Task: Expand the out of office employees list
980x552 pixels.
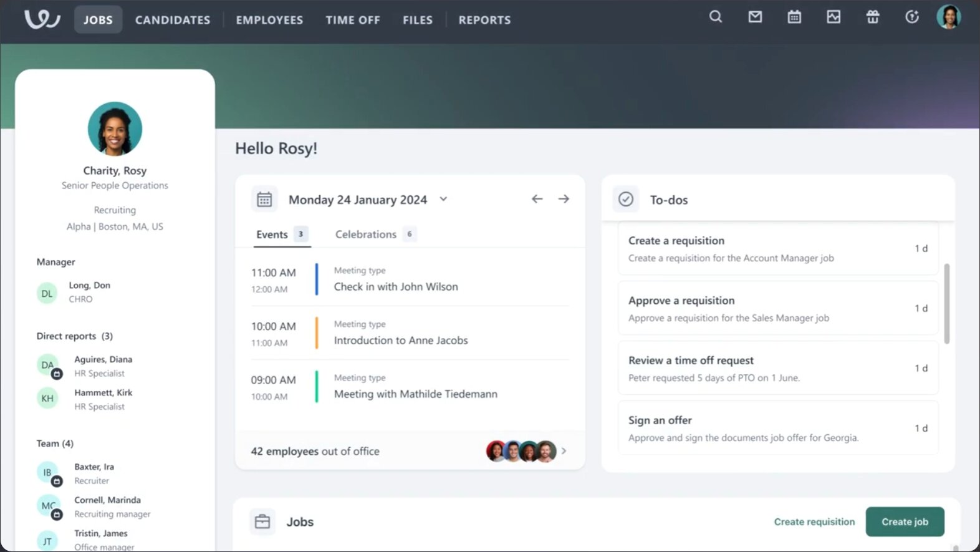Action: (564, 450)
